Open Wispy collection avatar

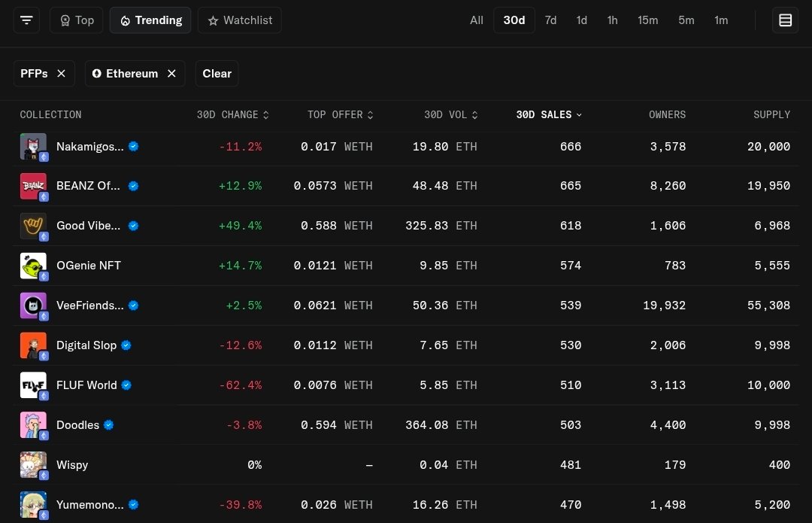(33, 465)
